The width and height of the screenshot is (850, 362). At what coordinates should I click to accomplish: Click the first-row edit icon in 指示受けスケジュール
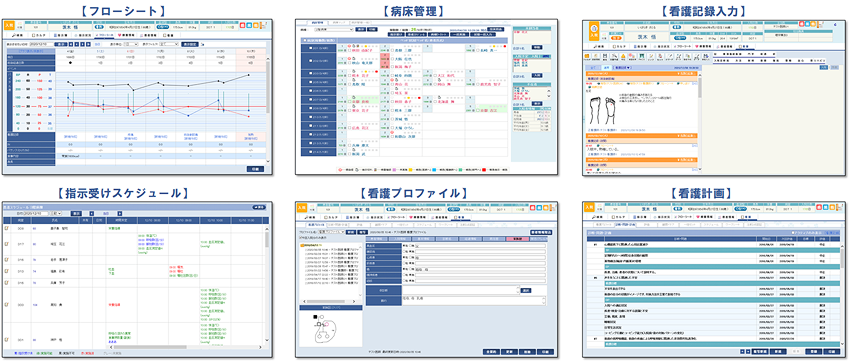pos(8,228)
